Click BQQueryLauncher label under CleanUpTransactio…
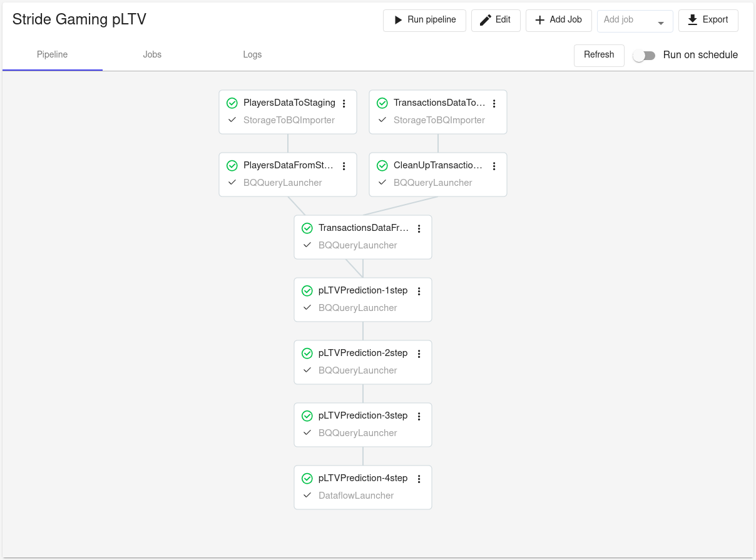This screenshot has height=560, width=756. click(x=433, y=183)
